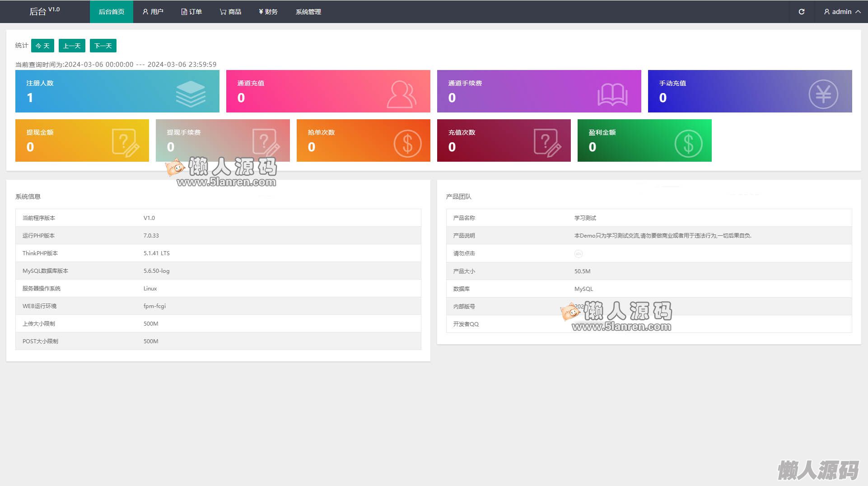Click the dollar icon on 抢单次数 card
Image resolution: width=868 pixels, height=486 pixels.
point(407,144)
